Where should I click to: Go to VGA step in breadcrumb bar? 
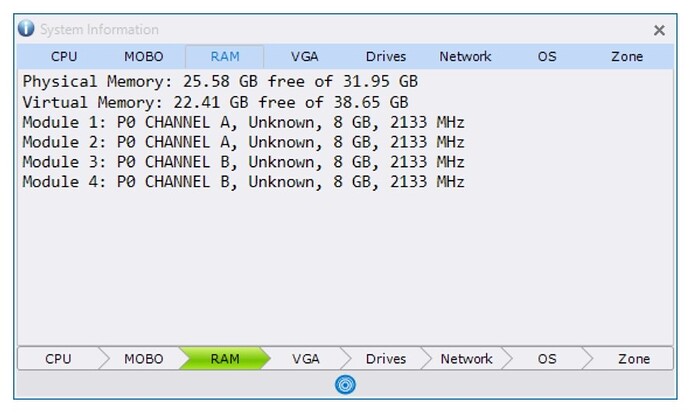point(305,359)
